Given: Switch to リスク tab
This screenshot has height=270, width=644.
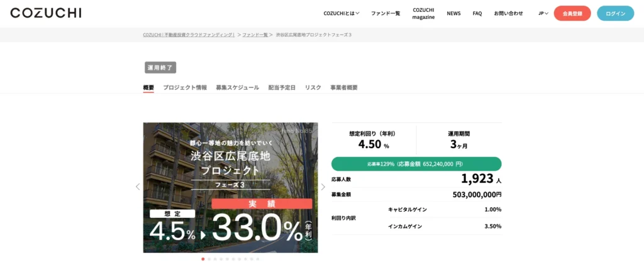Looking at the screenshot, I should 313,87.
